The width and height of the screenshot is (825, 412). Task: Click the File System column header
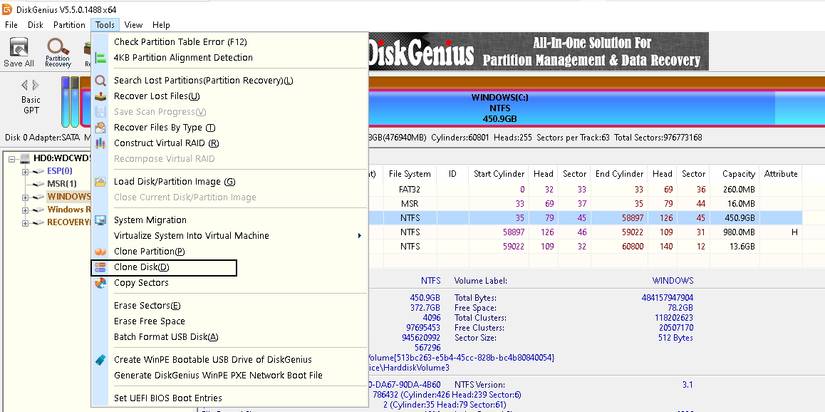409,174
